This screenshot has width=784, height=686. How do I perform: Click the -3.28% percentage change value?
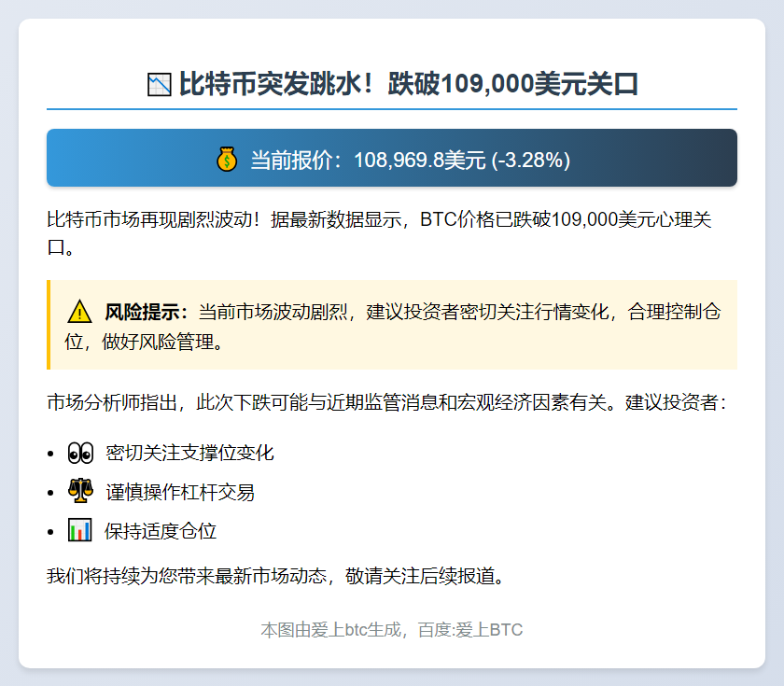(x=531, y=158)
